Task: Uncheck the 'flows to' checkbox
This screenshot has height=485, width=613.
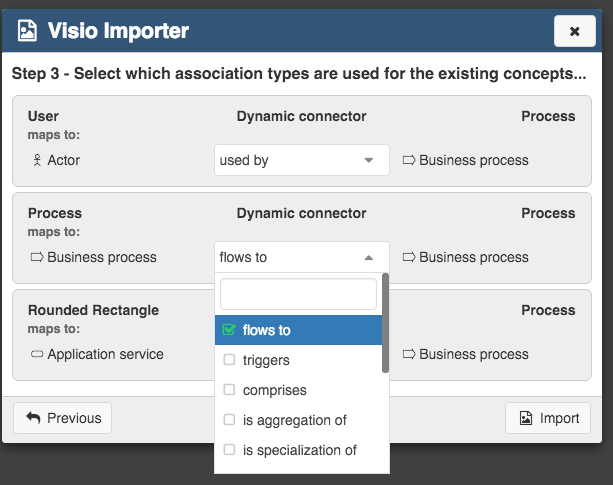Action: 229,330
